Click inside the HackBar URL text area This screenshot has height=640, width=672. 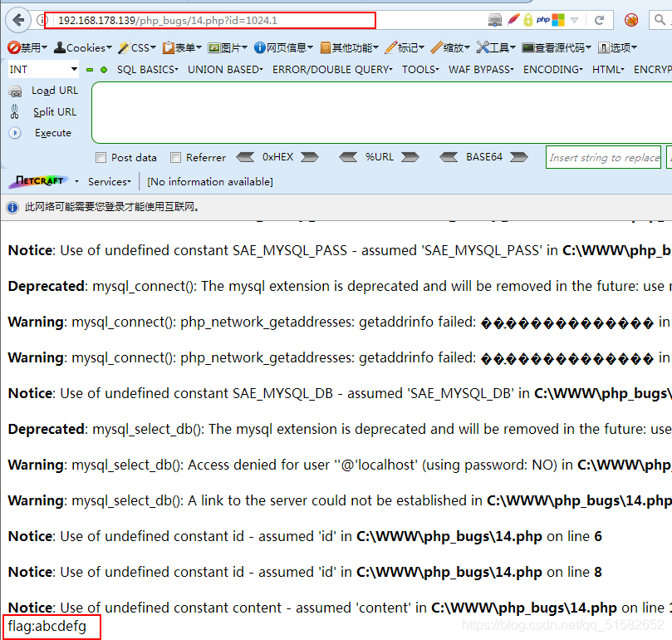pos(382,113)
